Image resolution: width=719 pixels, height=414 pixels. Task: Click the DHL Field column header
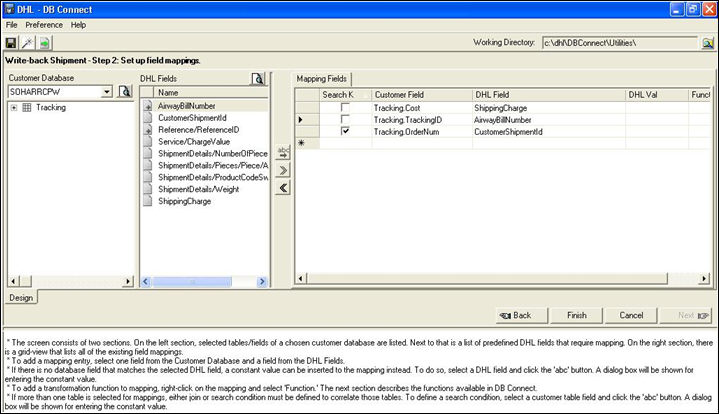pos(548,95)
